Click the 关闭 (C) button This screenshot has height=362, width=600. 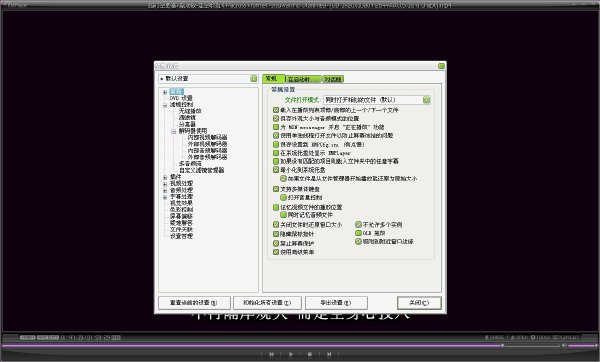click(419, 303)
